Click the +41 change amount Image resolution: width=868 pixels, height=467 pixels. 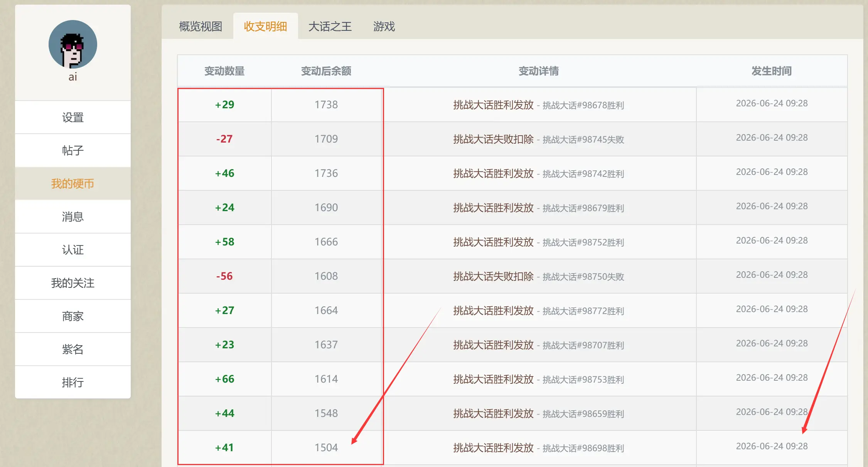coord(224,447)
